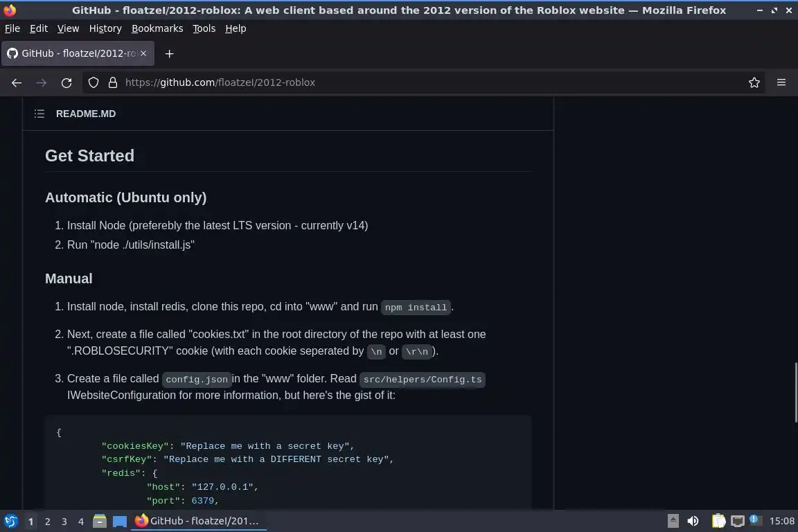Click the site security padlock icon
798x532 pixels.
pyautogui.click(x=113, y=82)
